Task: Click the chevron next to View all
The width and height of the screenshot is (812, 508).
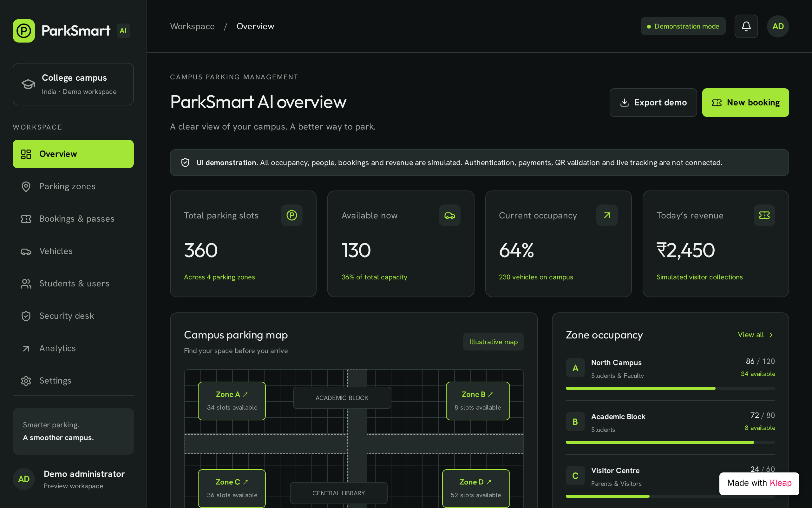Action: pos(771,335)
